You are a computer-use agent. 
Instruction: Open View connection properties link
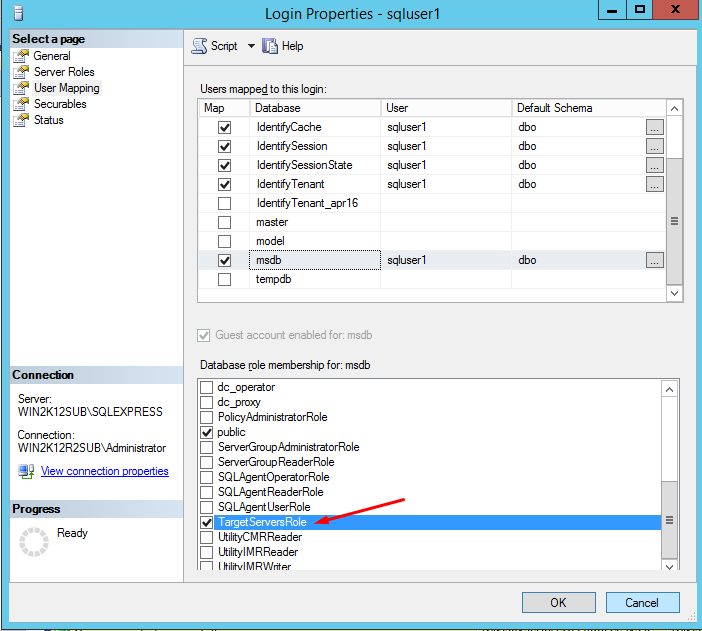pos(104,471)
